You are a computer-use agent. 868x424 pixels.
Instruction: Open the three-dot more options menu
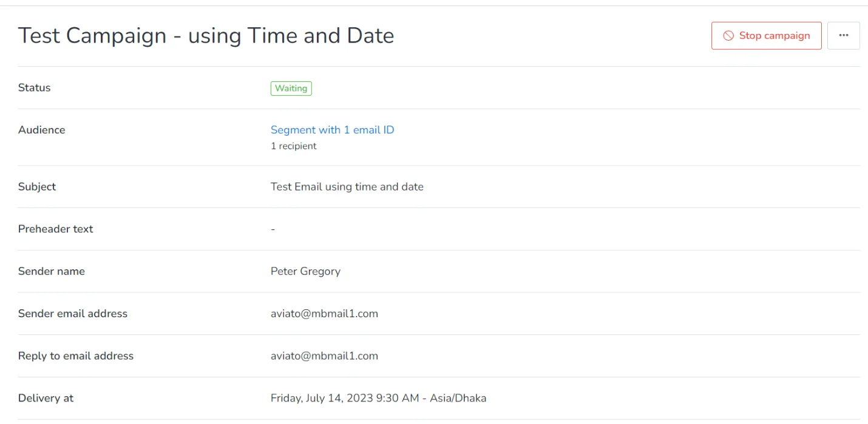[x=843, y=36]
